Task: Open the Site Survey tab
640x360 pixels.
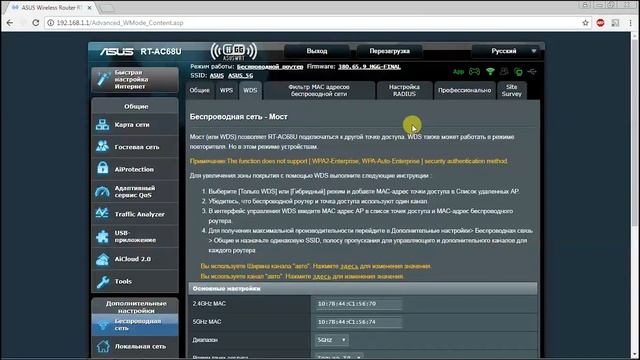Action: [x=511, y=90]
